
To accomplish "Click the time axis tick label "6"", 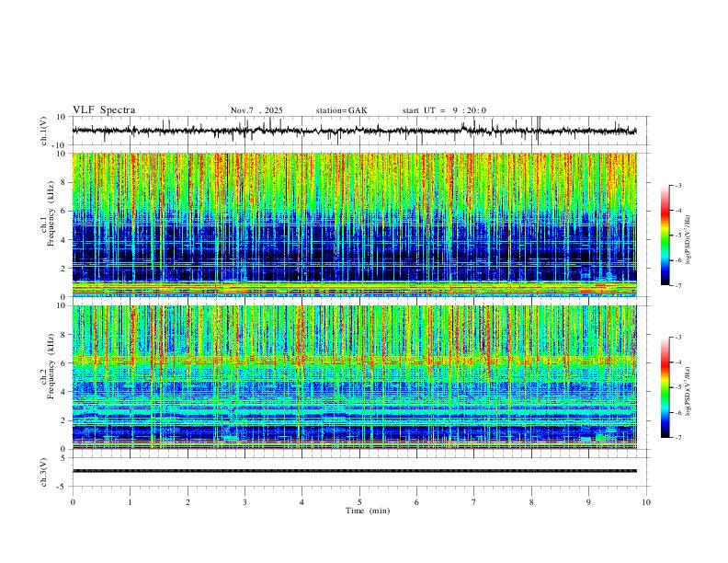I will coord(417,502).
